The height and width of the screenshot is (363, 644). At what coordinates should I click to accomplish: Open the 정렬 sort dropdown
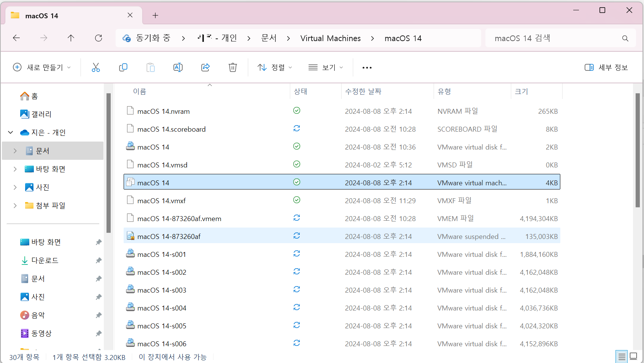click(275, 67)
